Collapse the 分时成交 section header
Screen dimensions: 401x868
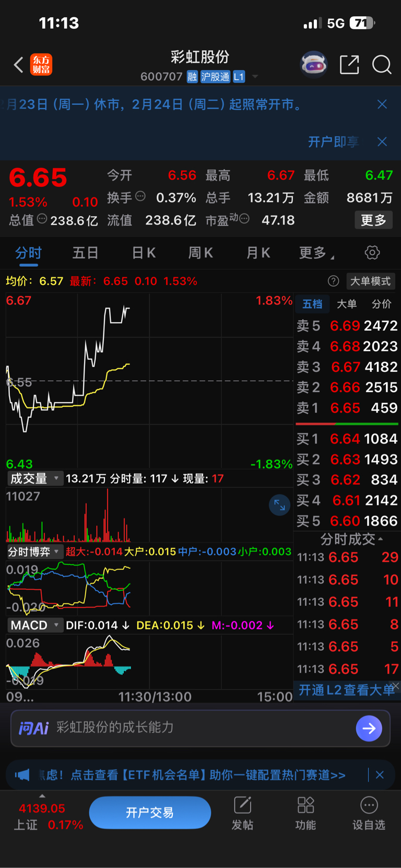point(351,539)
